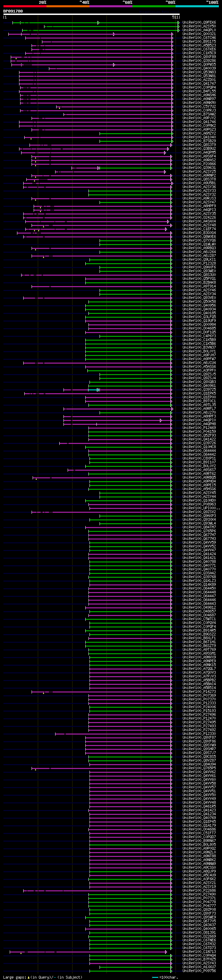Click the white query sequence scale bar
The width and height of the screenshot is (222, 980).
(x=92, y=15)
